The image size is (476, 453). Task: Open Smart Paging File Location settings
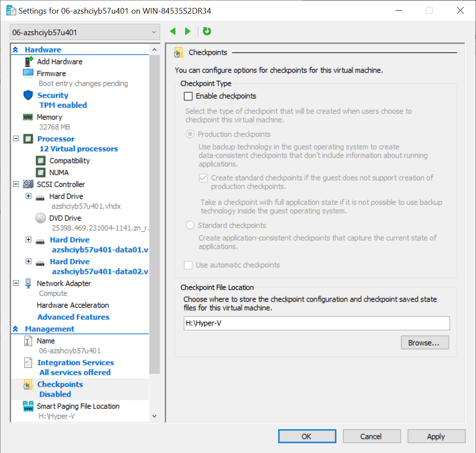pos(78,406)
